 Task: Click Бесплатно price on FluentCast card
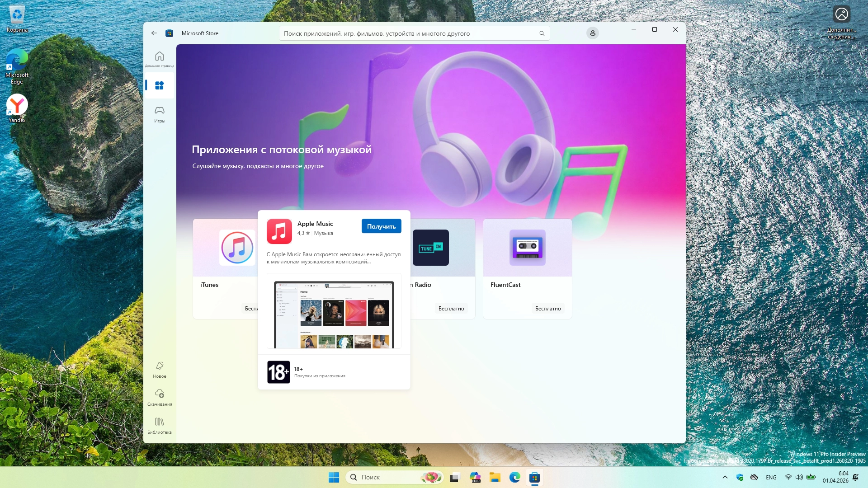547,309
